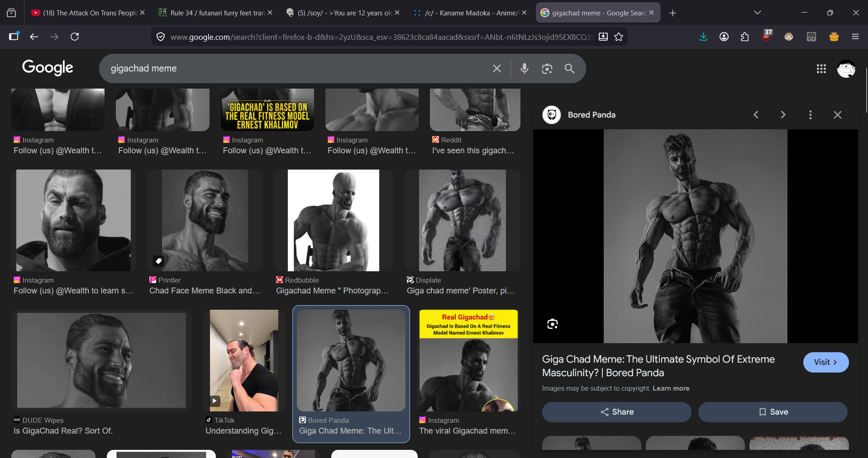Open the large preview image of the muscular model
Viewport: 868px width, 458px height.
(696, 236)
